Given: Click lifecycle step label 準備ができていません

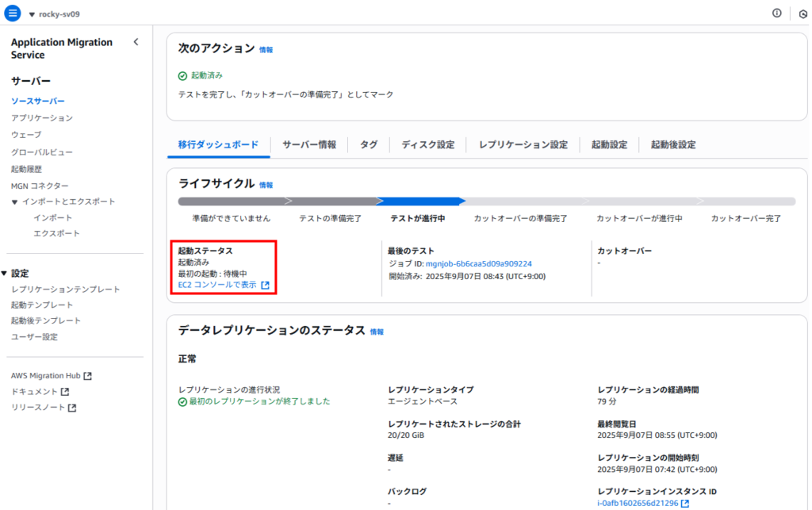Looking at the screenshot, I should click(231, 218).
